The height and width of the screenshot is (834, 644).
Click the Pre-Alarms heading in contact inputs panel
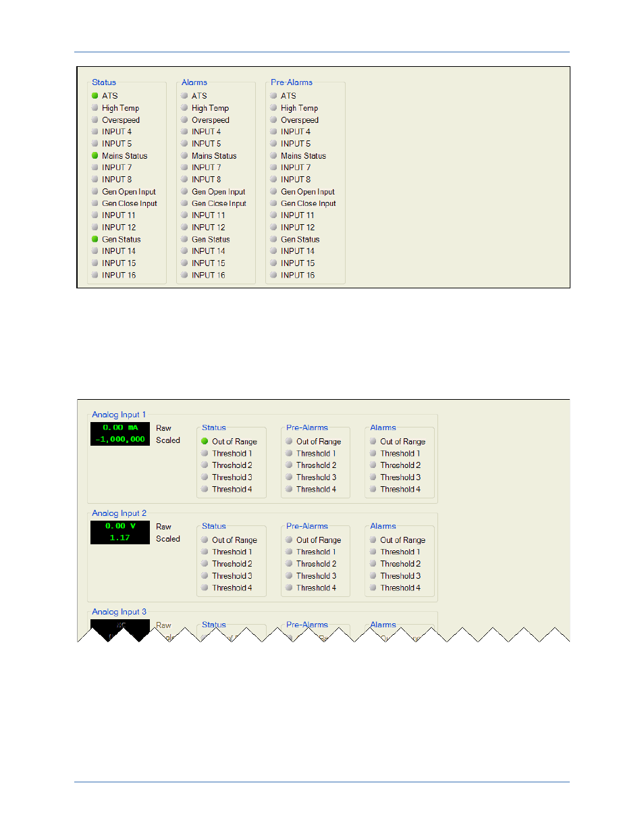tap(292, 82)
